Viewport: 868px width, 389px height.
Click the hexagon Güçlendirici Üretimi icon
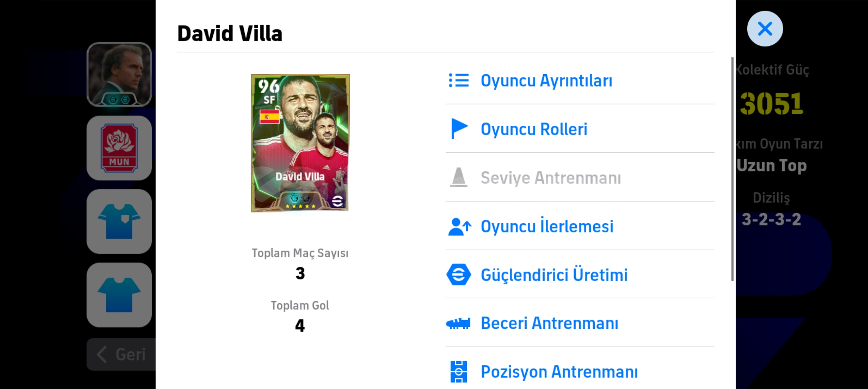459,274
